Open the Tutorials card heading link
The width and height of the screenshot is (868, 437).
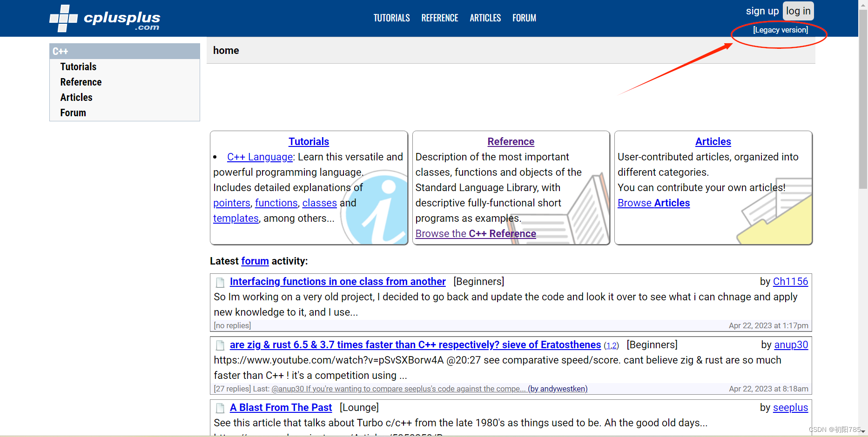(309, 142)
